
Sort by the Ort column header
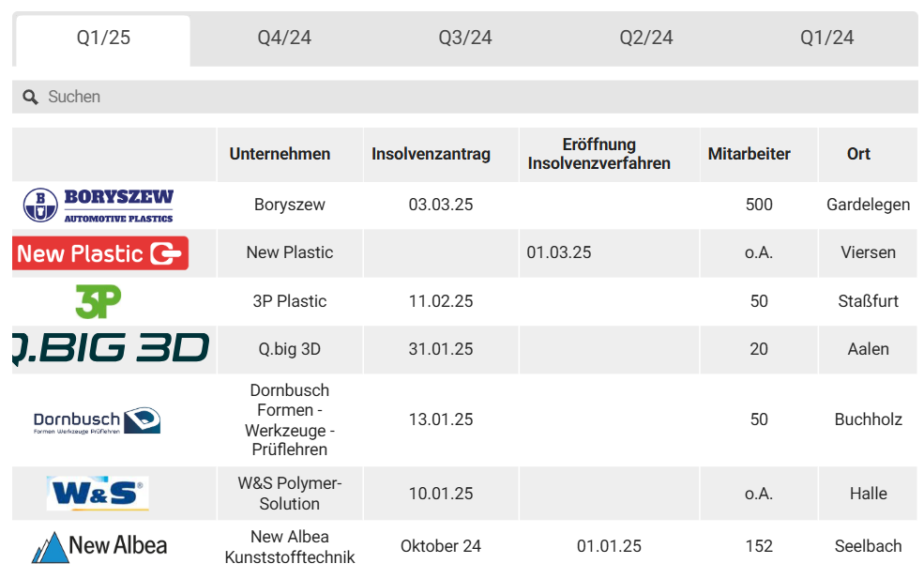(858, 154)
